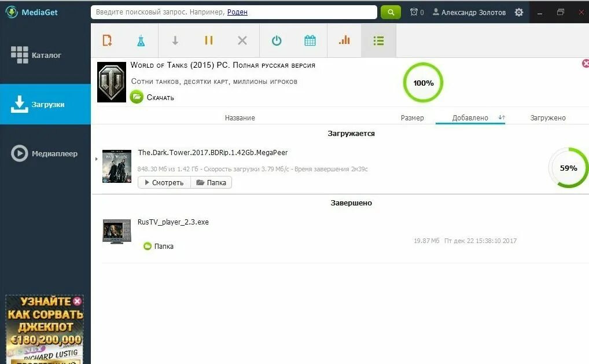Click the 59% download progress circle

(568, 168)
